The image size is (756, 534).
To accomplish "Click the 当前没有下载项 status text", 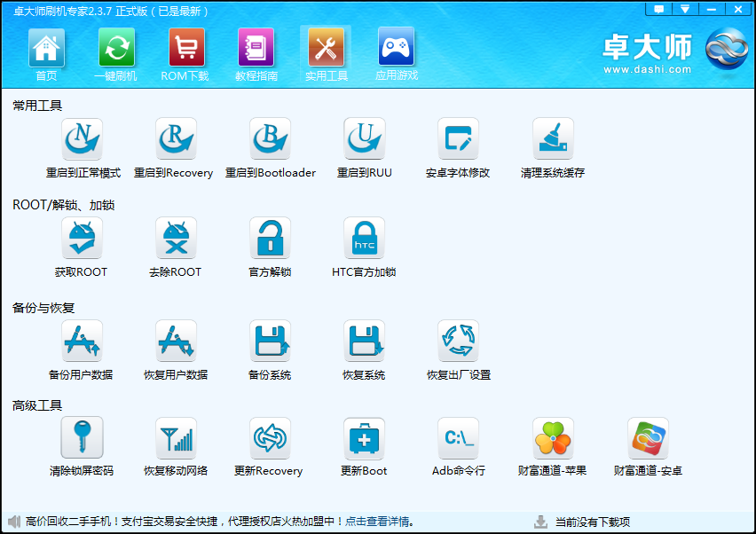I will tap(593, 522).
